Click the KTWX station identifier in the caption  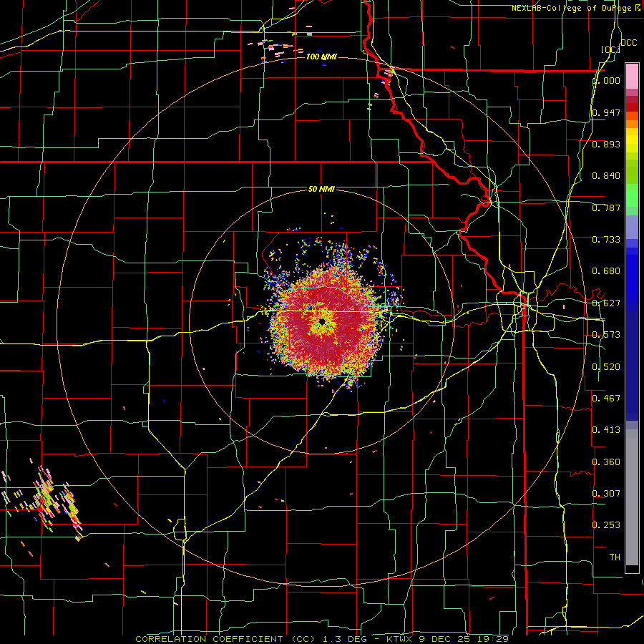coord(399,639)
